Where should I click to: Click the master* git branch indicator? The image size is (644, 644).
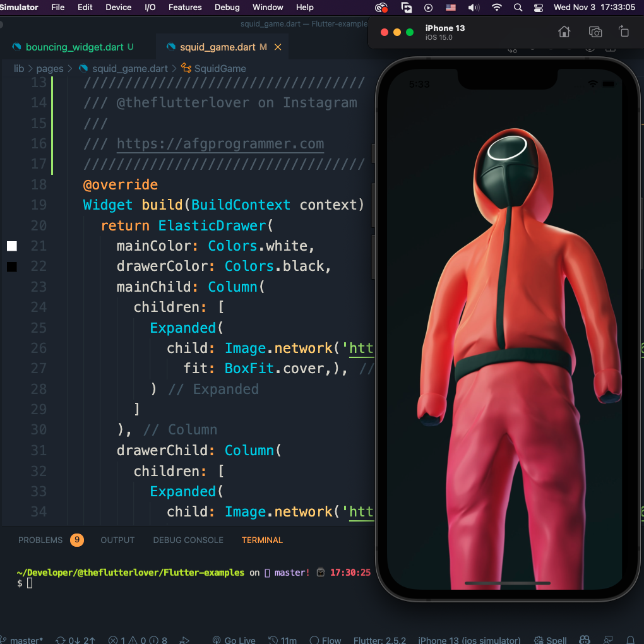(x=21, y=640)
